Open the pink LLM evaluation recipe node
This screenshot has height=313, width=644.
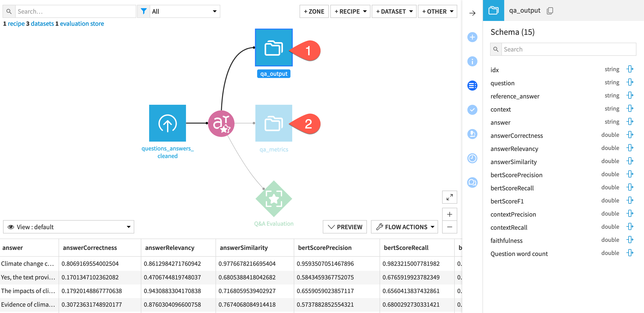coord(221,123)
